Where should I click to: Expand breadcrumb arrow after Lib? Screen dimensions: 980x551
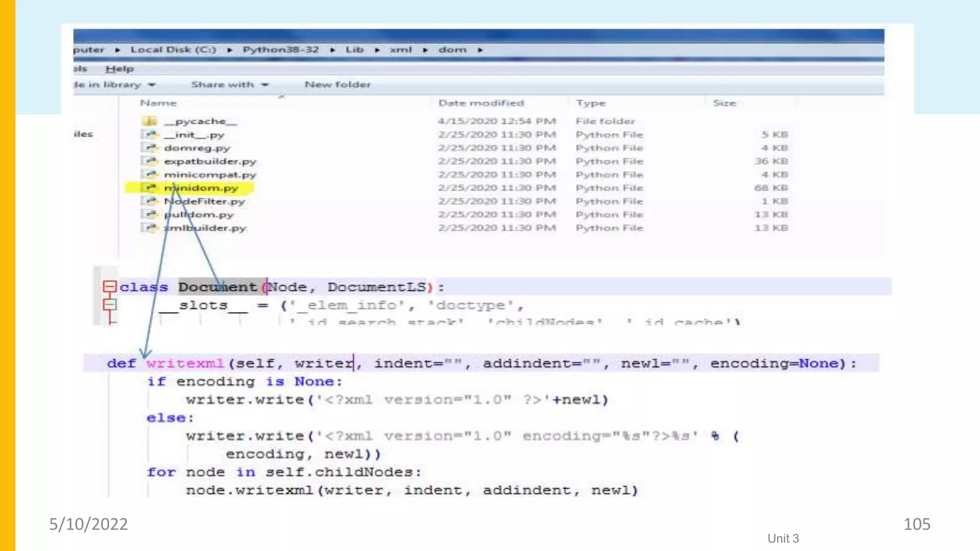pos(377,50)
